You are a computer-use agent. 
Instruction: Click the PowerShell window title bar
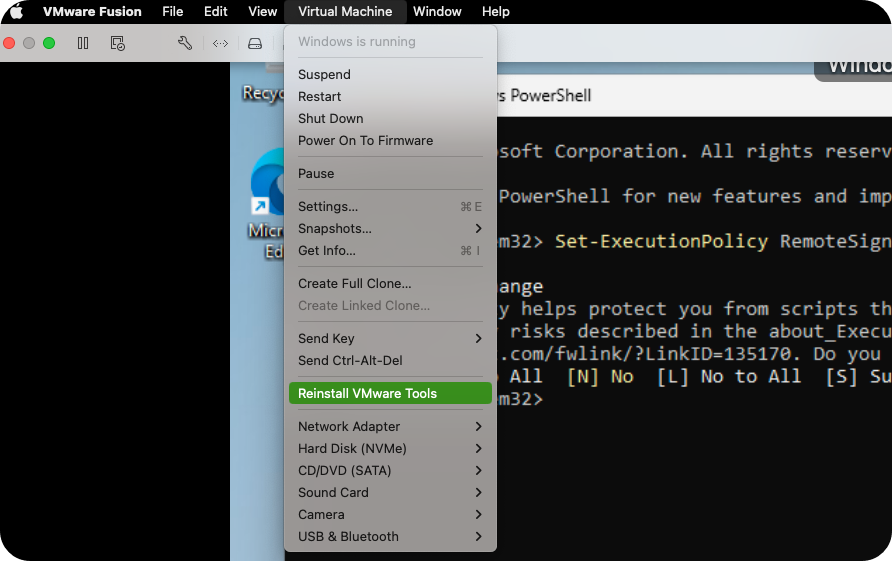pos(694,96)
